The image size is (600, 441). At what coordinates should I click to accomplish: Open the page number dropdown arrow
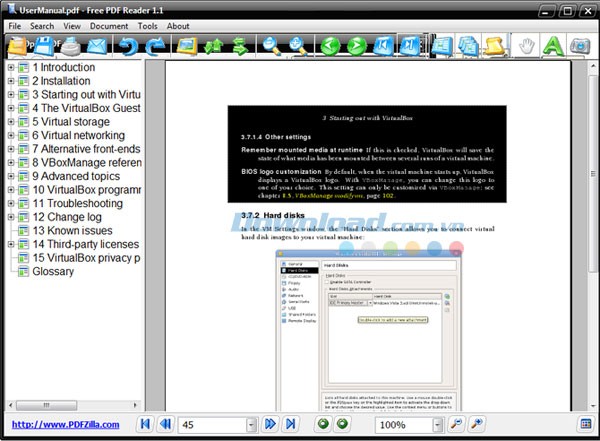click(x=251, y=425)
